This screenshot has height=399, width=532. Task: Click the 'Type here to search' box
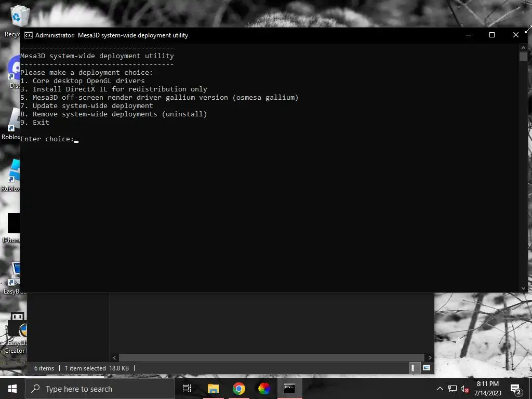point(100,389)
